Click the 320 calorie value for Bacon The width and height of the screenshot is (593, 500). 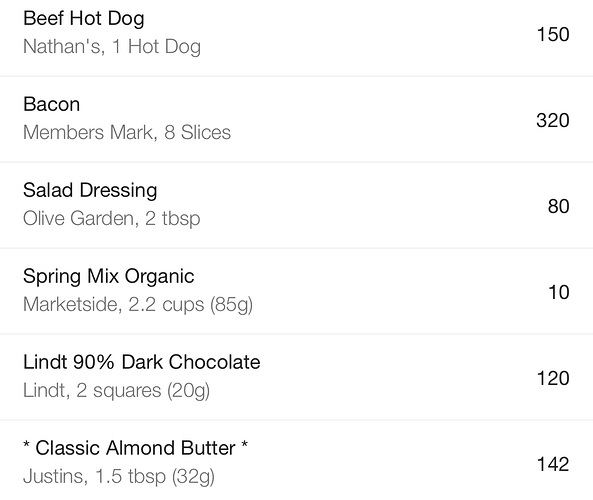(x=553, y=121)
